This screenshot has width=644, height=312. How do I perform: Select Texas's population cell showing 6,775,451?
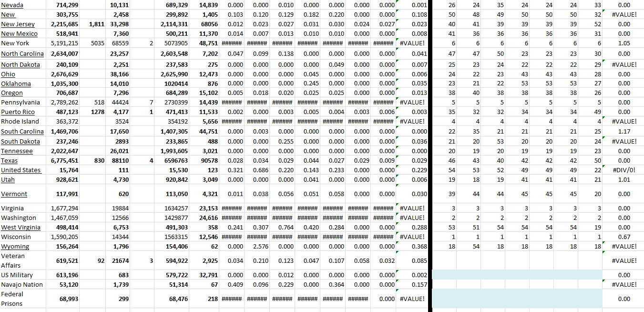coord(63,160)
